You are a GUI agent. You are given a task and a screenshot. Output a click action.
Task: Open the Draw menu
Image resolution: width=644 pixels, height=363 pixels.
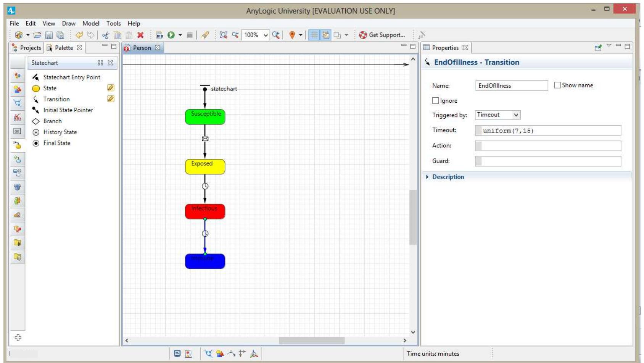click(x=69, y=23)
